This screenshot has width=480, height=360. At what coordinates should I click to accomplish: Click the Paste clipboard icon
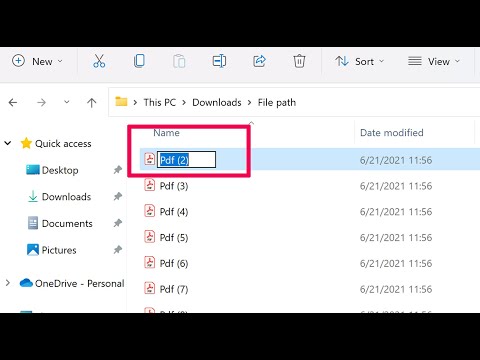pos(179,61)
